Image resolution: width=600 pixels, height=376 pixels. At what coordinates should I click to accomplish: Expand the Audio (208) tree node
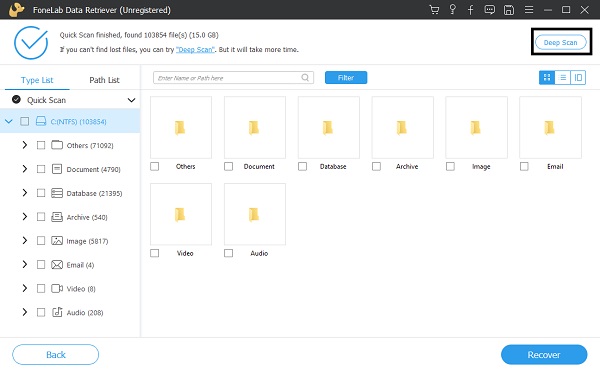pos(25,313)
